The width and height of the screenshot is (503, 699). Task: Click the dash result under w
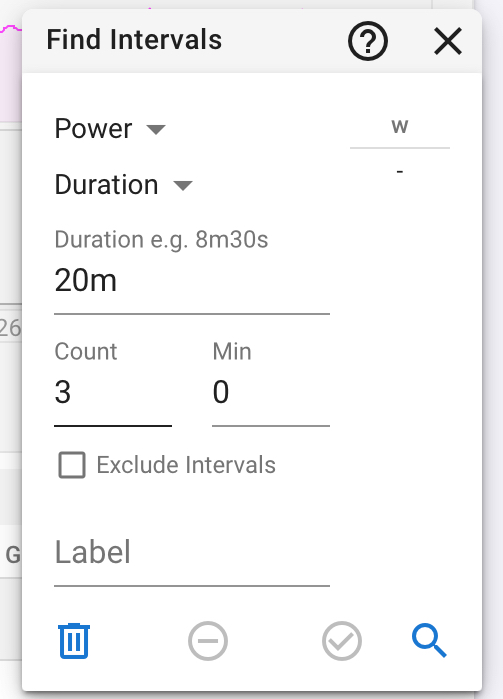400,171
